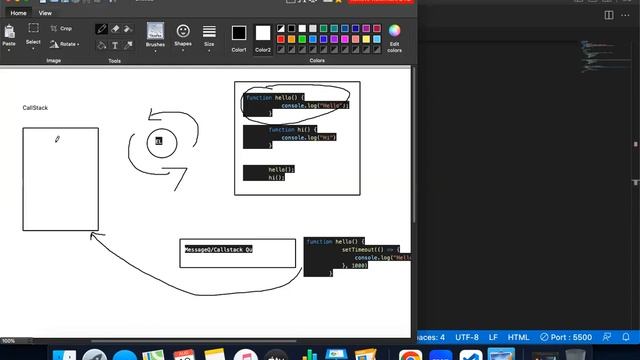
Task: Expand the Brushes dropdown arrow
Action: click(x=155, y=51)
